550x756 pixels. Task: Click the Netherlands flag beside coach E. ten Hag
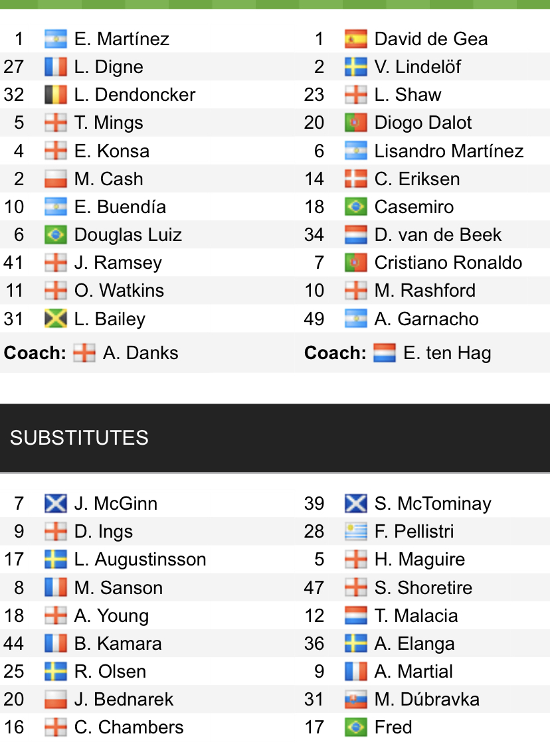(385, 353)
